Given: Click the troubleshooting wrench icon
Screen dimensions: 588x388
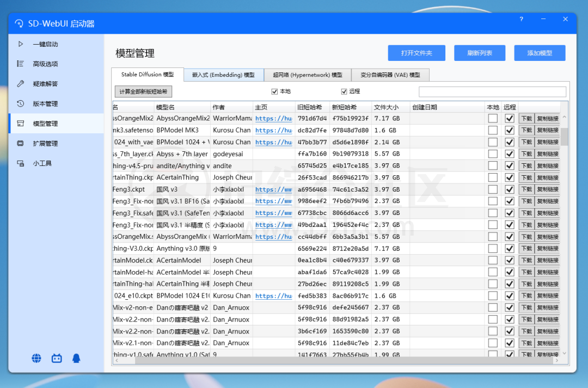Looking at the screenshot, I should (21, 84).
